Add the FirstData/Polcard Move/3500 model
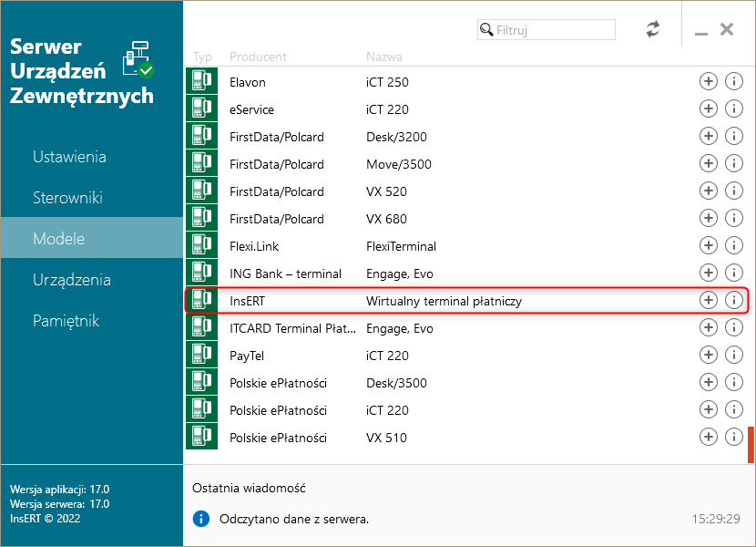The image size is (756, 547). tap(708, 163)
